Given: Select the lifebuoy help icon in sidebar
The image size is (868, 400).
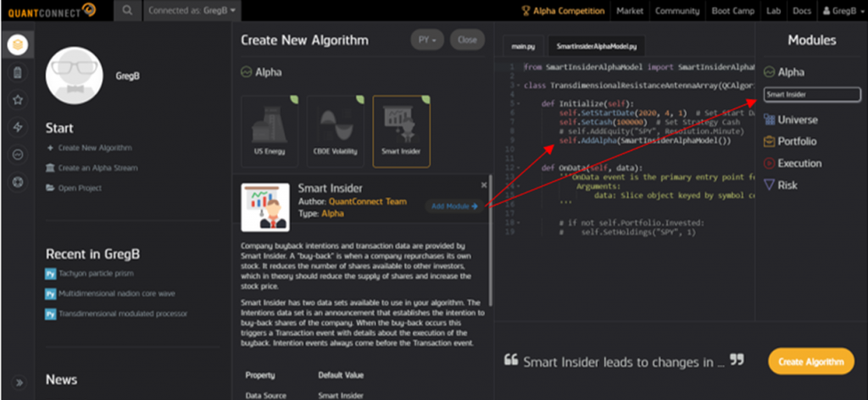Looking at the screenshot, I should click(x=18, y=182).
